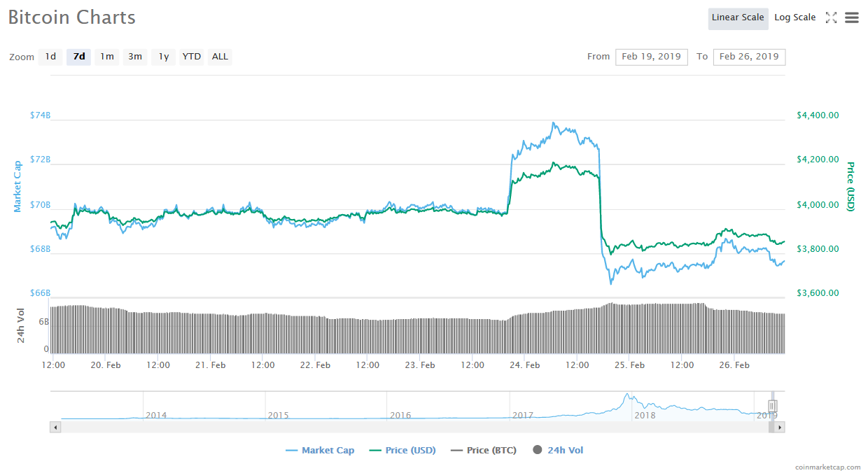Open the chart hamburger context menu
The image size is (868, 473).
852,17
